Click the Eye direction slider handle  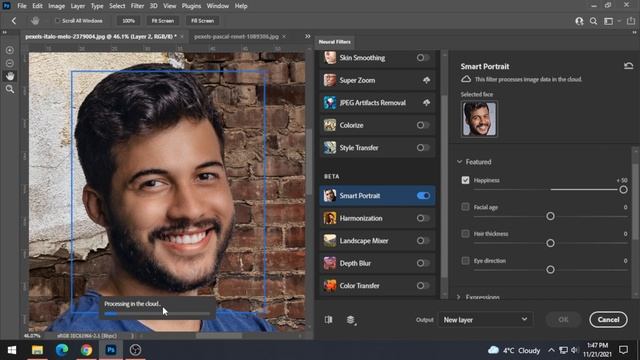550,269
